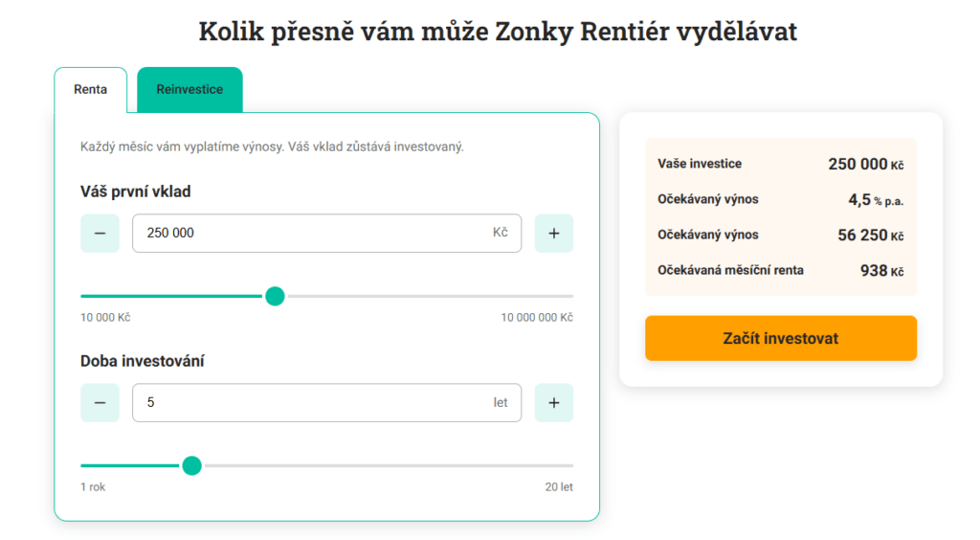Click the 20 let maximum label
Screen dimensions: 980x540
tap(559, 487)
